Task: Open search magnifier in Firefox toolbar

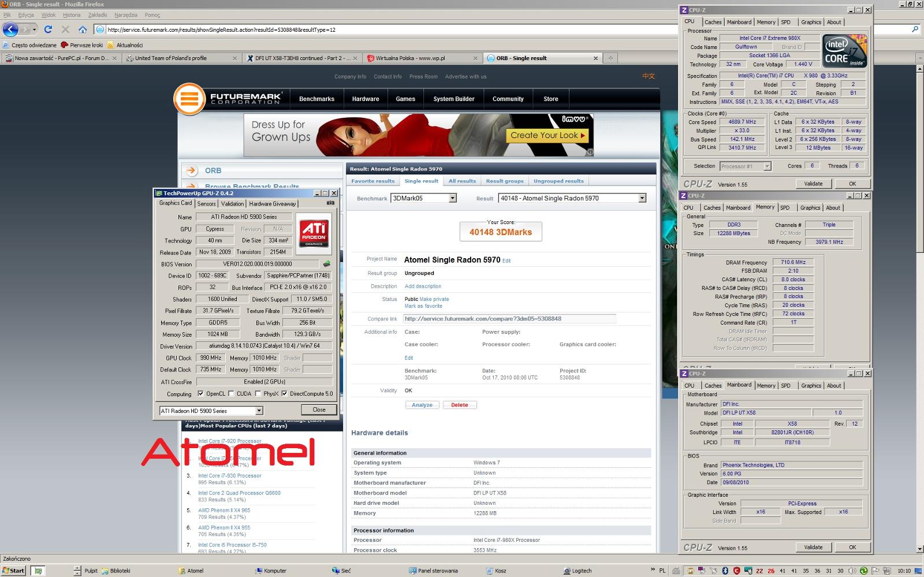Action: [915, 29]
